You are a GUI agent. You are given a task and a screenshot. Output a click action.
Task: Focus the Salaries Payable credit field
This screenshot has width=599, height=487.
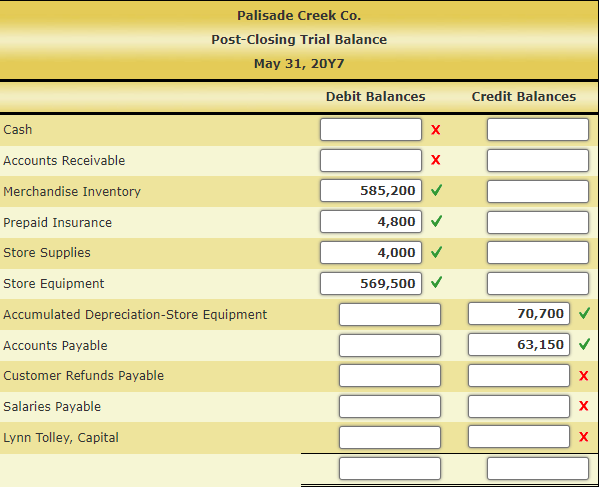point(519,406)
